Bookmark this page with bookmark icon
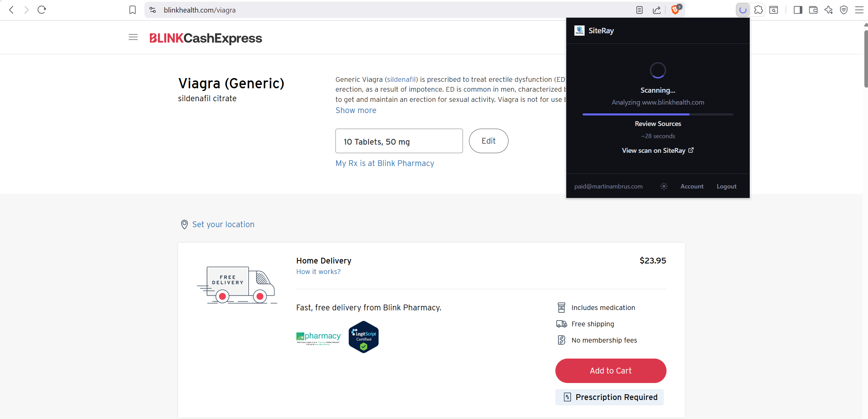 click(133, 10)
